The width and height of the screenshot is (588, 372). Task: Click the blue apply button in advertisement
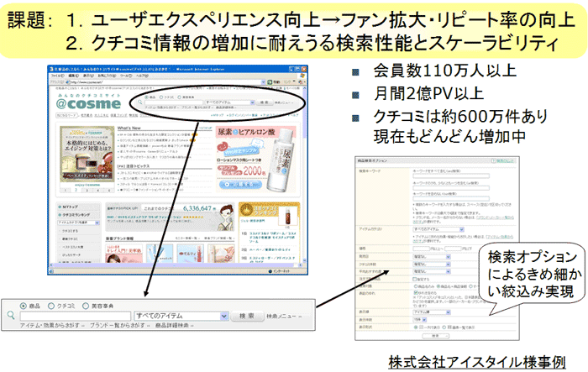pyautogui.click(x=240, y=185)
